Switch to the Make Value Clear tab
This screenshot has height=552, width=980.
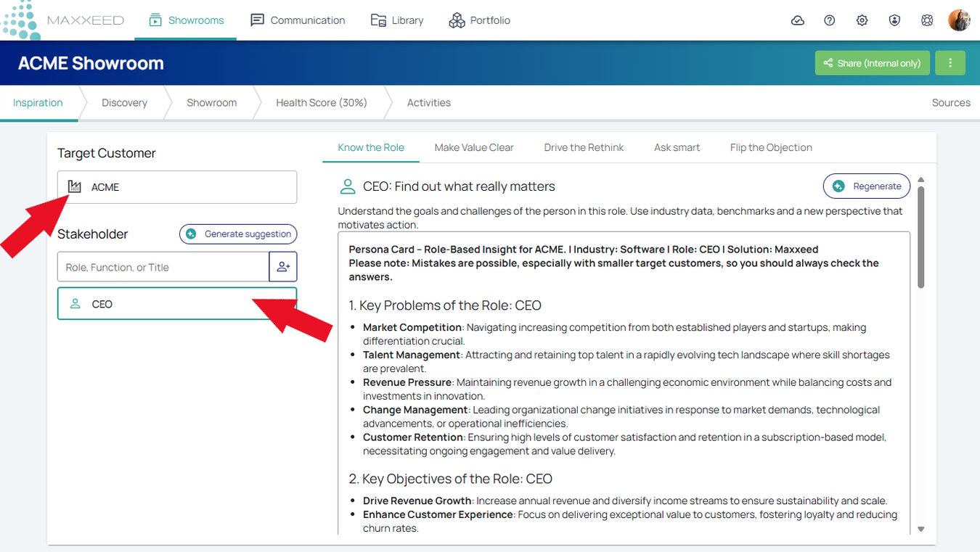pos(474,148)
